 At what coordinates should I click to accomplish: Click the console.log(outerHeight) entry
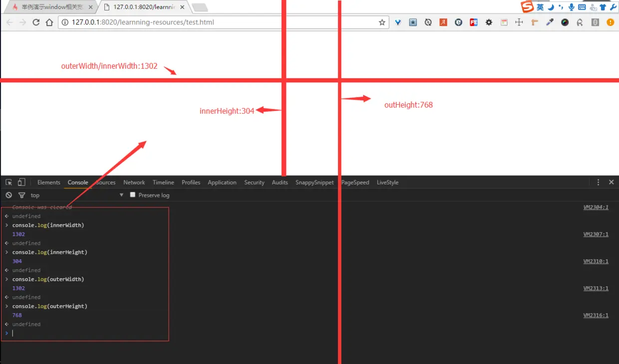[x=50, y=306]
